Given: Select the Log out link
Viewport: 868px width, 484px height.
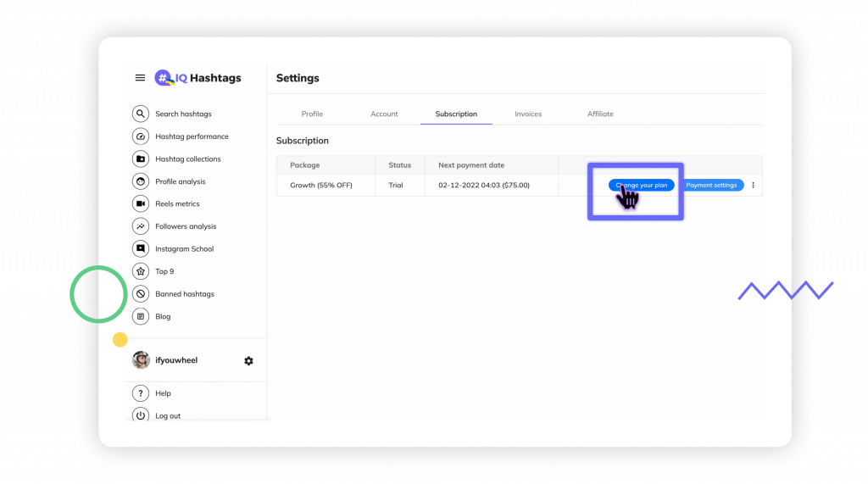Looking at the screenshot, I should click(168, 416).
